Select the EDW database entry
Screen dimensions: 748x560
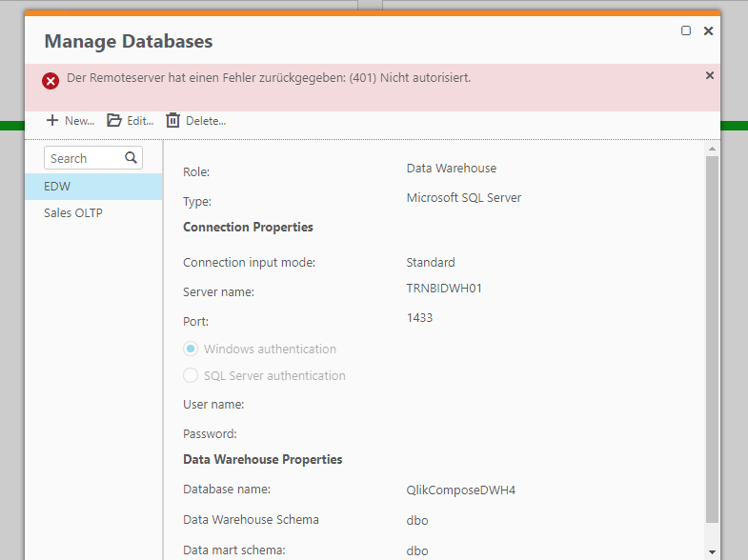tap(93, 187)
